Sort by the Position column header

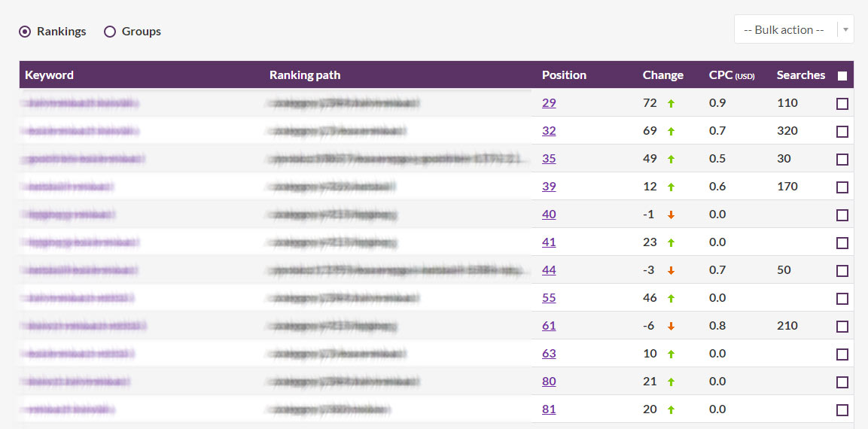pyautogui.click(x=564, y=75)
